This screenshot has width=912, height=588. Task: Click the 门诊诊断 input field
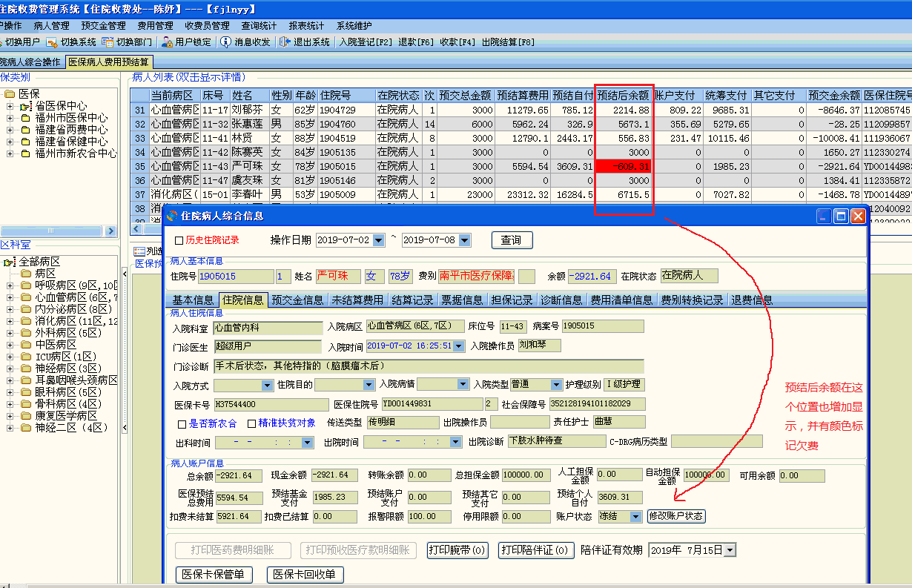point(429,366)
